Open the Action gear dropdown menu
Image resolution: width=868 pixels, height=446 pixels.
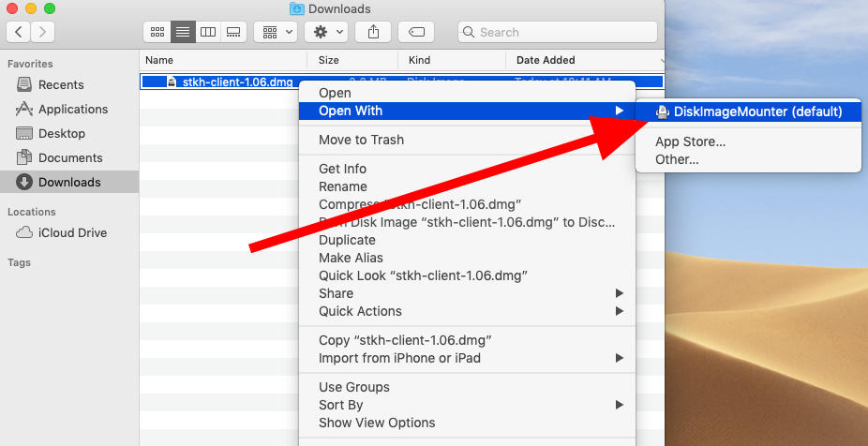[327, 32]
